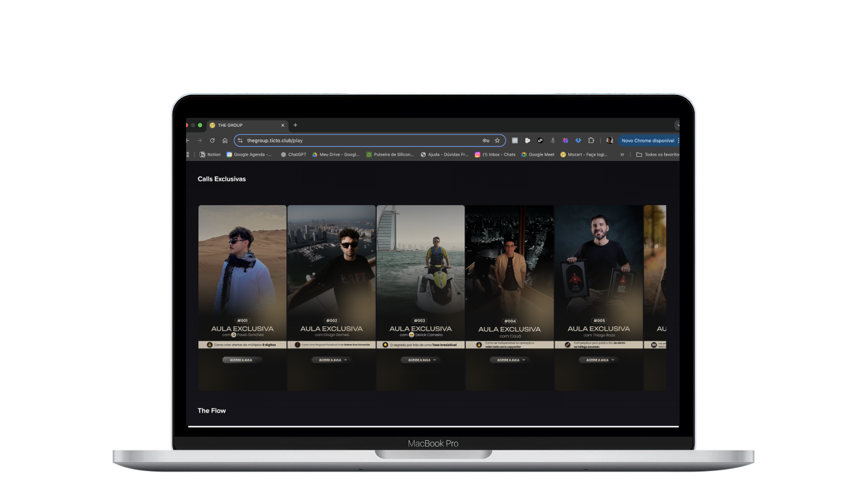Open the ChatGPT bookmark
The image size is (868, 485).
[293, 154]
